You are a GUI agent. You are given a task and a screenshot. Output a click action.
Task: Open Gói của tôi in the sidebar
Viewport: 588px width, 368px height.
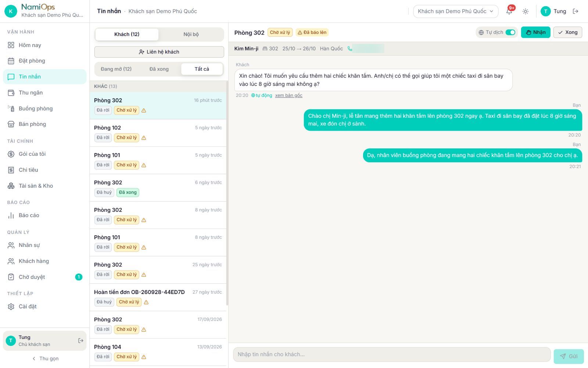[45, 154]
